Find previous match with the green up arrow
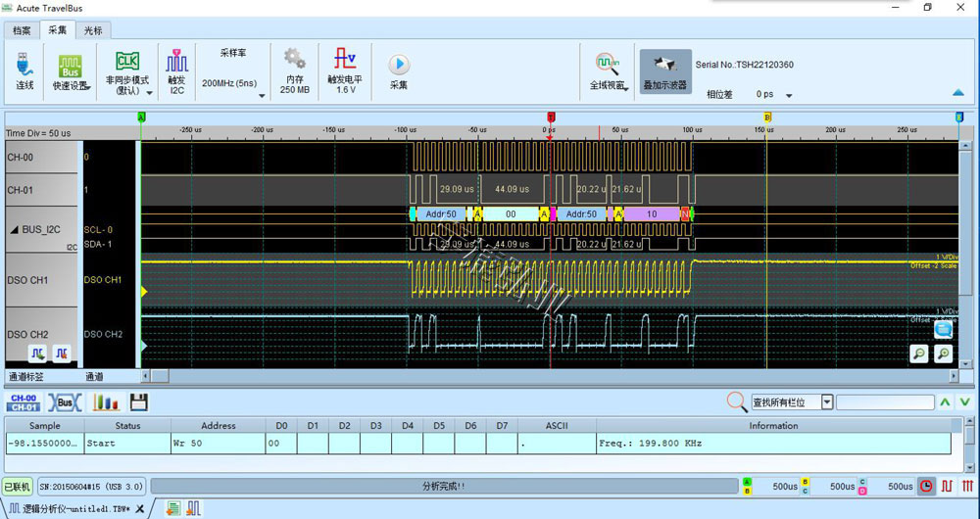 945,402
